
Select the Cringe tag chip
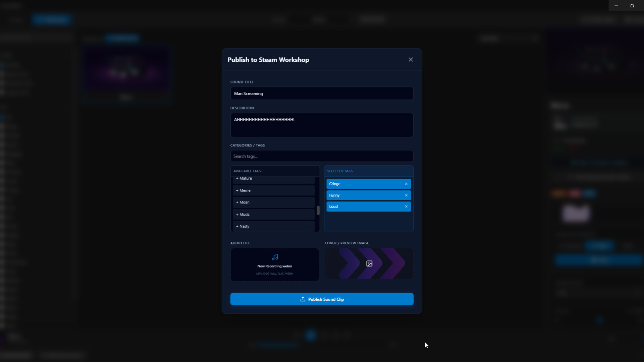[x=369, y=184]
